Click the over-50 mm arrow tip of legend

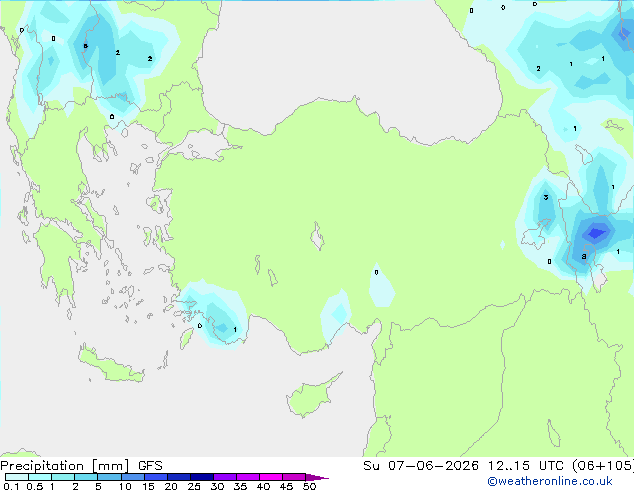pyautogui.click(x=317, y=477)
